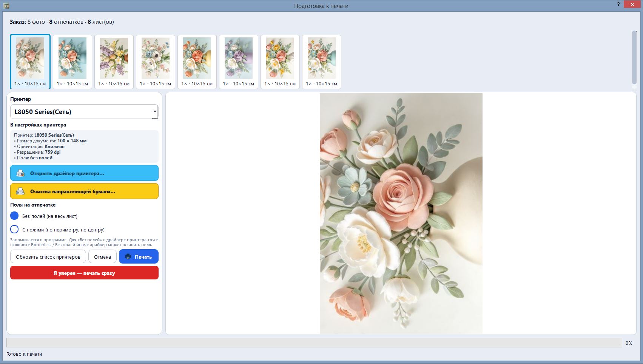Click the printer dropdown arrow
Viewport: 643px width, 364px height.
coord(155,111)
